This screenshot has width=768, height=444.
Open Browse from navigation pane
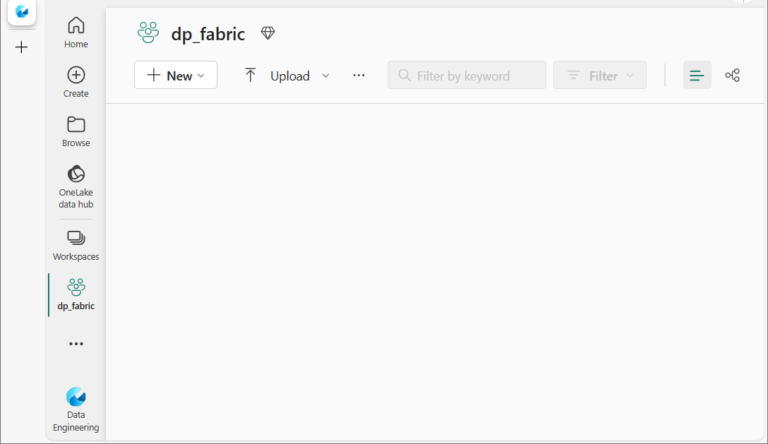[x=76, y=131]
